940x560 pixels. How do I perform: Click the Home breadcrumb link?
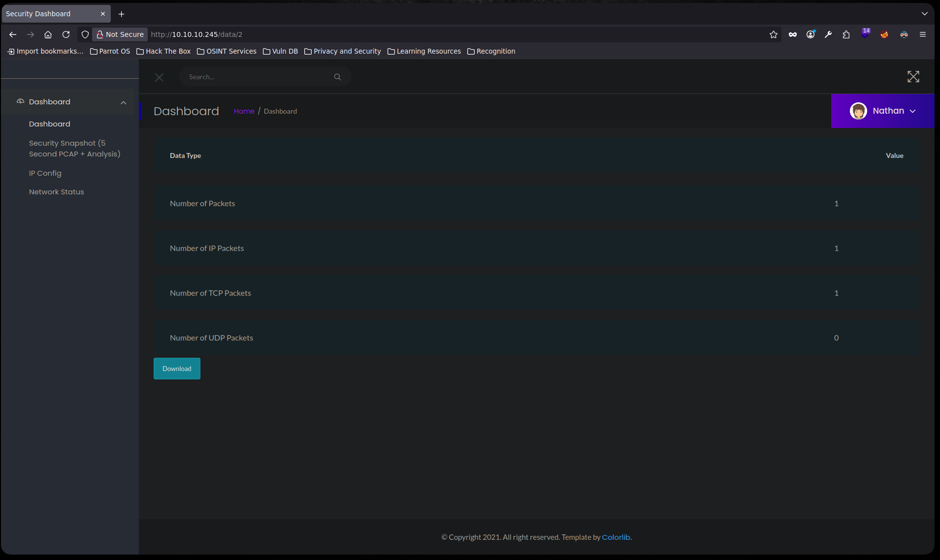tap(244, 111)
